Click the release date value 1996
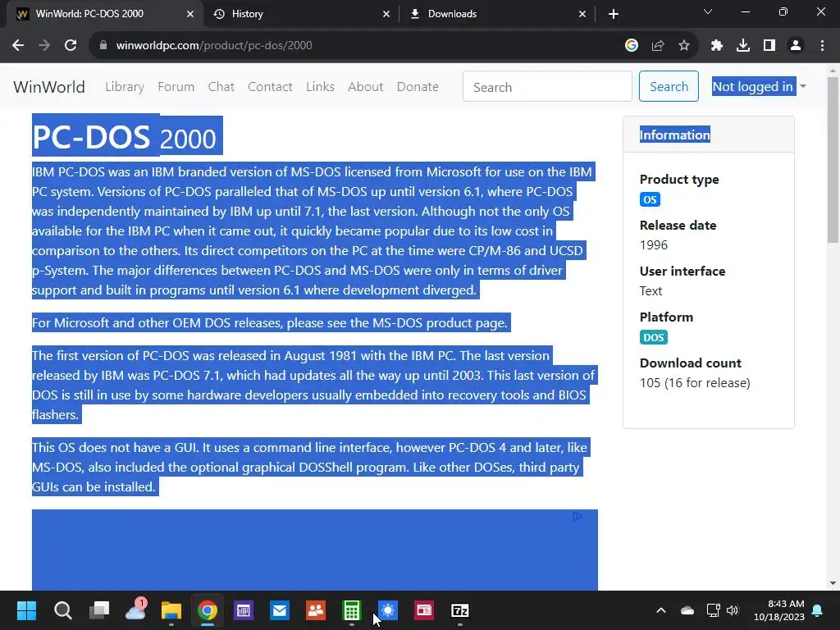The image size is (840, 630). click(654, 244)
